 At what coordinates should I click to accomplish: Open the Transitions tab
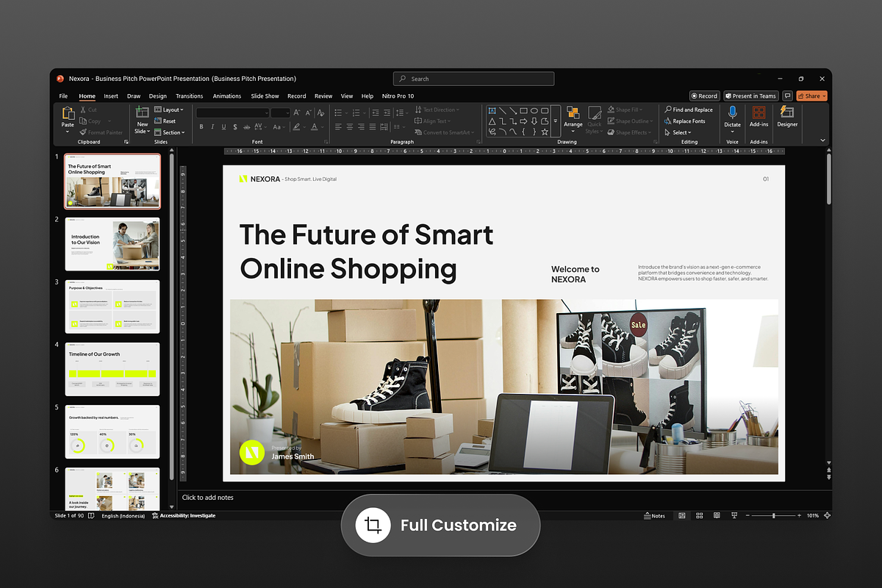click(189, 96)
